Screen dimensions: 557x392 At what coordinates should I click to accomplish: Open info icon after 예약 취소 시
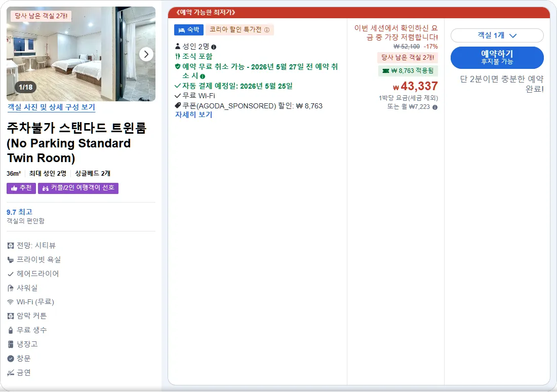point(203,76)
